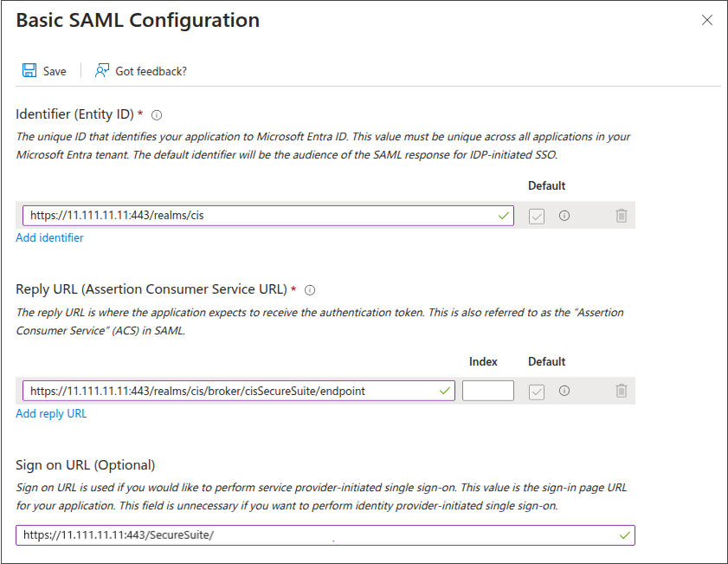Click info icon beside Reply URL heading
728x564 pixels.
tap(310, 290)
